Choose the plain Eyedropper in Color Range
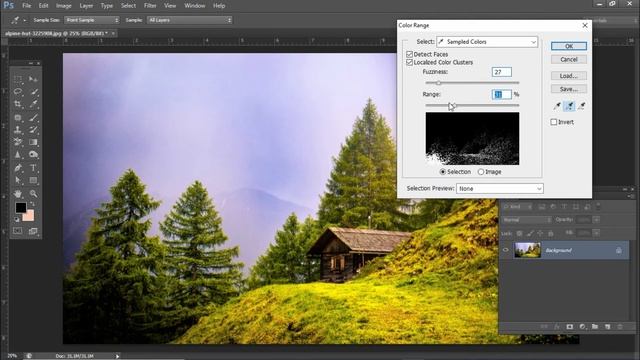Image resolution: width=640 pixels, height=360 pixels. coord(557,106)
